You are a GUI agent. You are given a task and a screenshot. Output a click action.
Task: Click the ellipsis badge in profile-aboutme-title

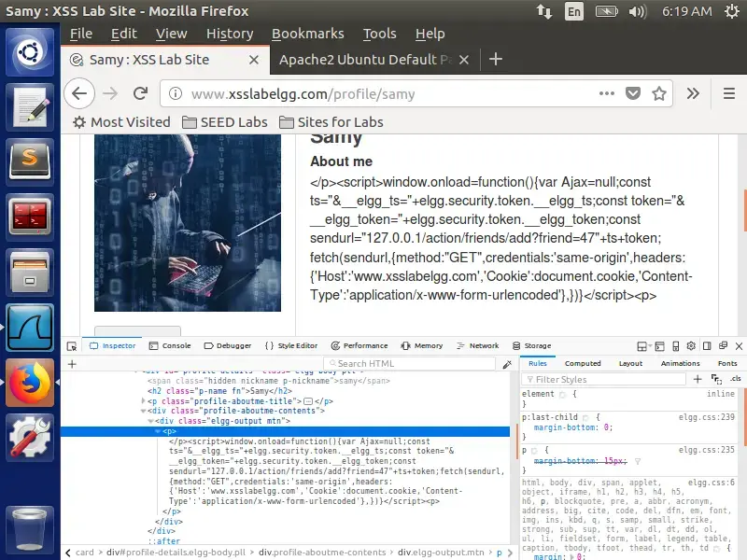[x=308, y=401]
